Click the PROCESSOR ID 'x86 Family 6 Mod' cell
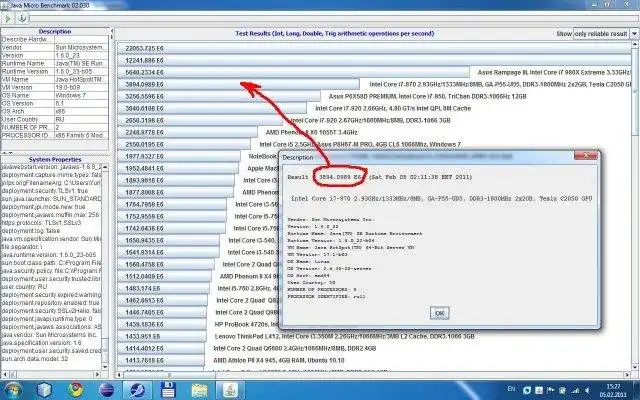 click(81, 135)
